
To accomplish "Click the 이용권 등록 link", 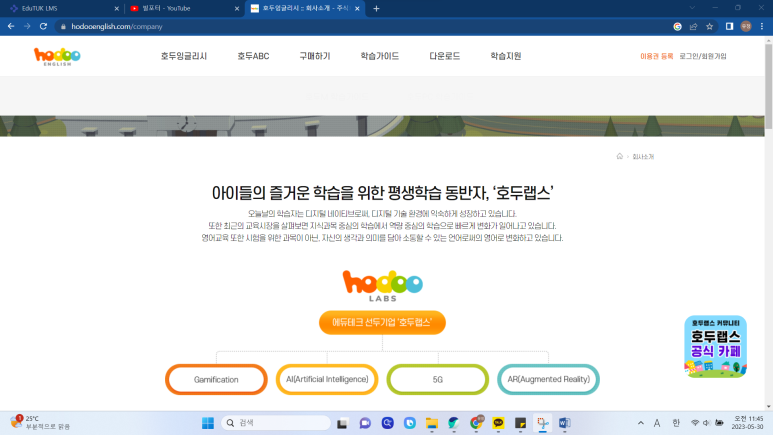I will point(657,56).
